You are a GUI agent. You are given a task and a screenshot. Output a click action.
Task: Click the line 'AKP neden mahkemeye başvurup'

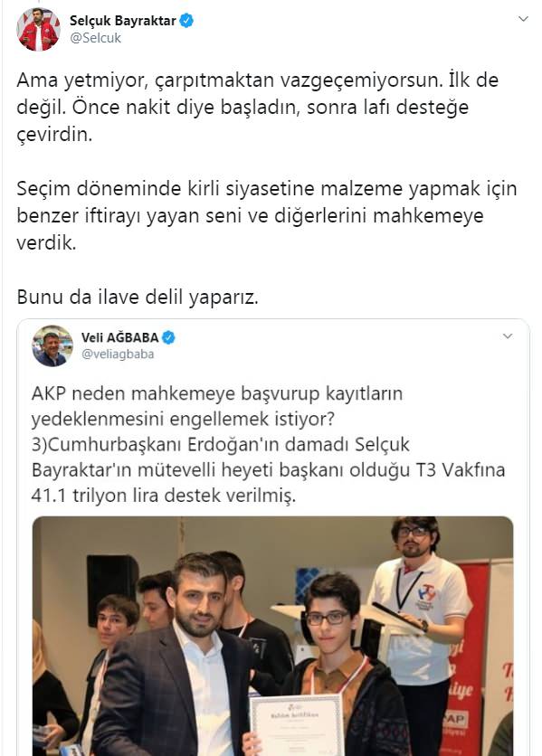click(x=216, y=394)
